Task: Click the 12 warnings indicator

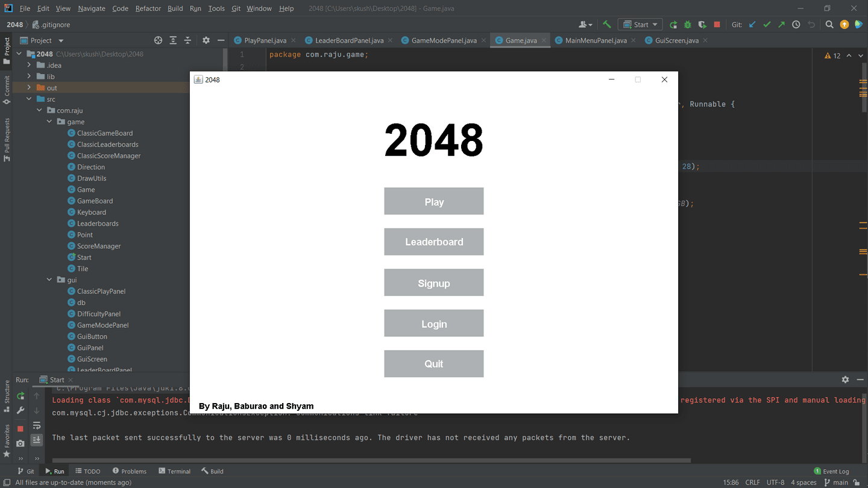Action: point(832,55)
